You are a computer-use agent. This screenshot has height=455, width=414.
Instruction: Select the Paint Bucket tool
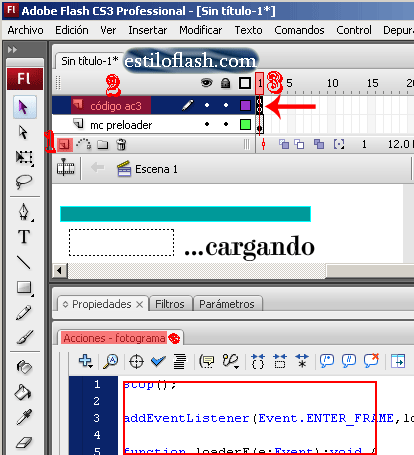point(24,392)
